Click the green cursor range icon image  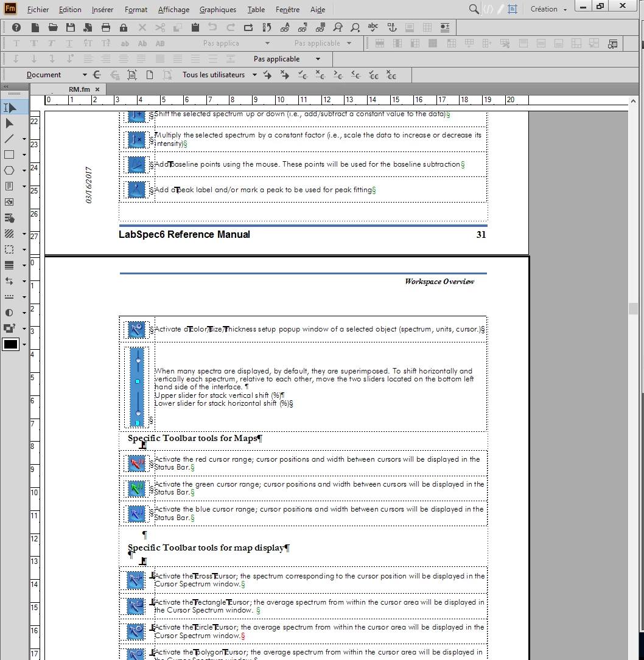click(x=136, y=488)
